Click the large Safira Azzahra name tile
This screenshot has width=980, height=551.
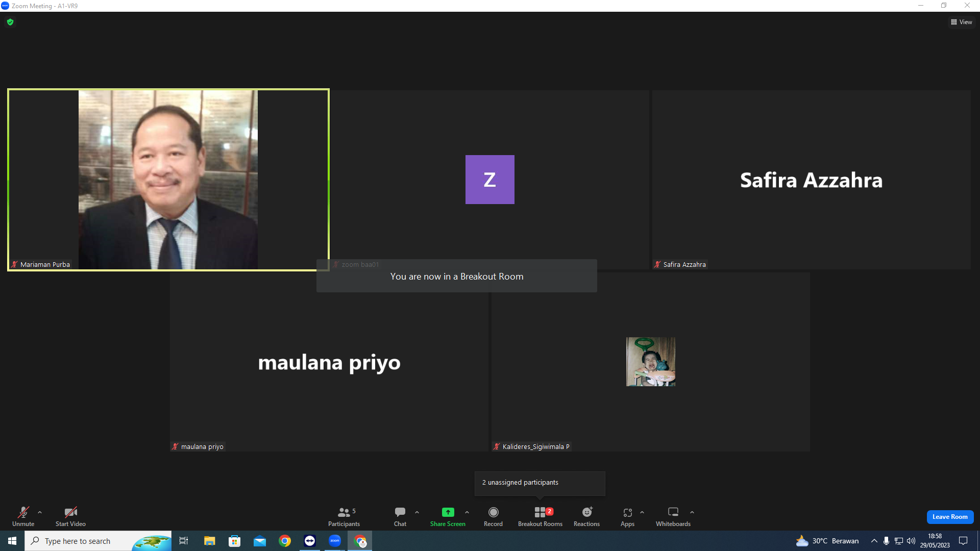pos(812,180)
